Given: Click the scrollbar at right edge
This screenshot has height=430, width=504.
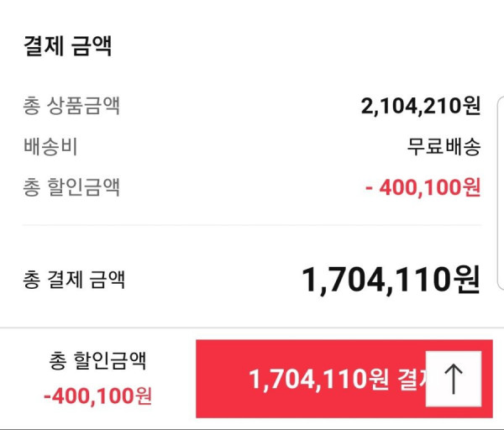Looking at the screenshot, I should tap(501, 193).
